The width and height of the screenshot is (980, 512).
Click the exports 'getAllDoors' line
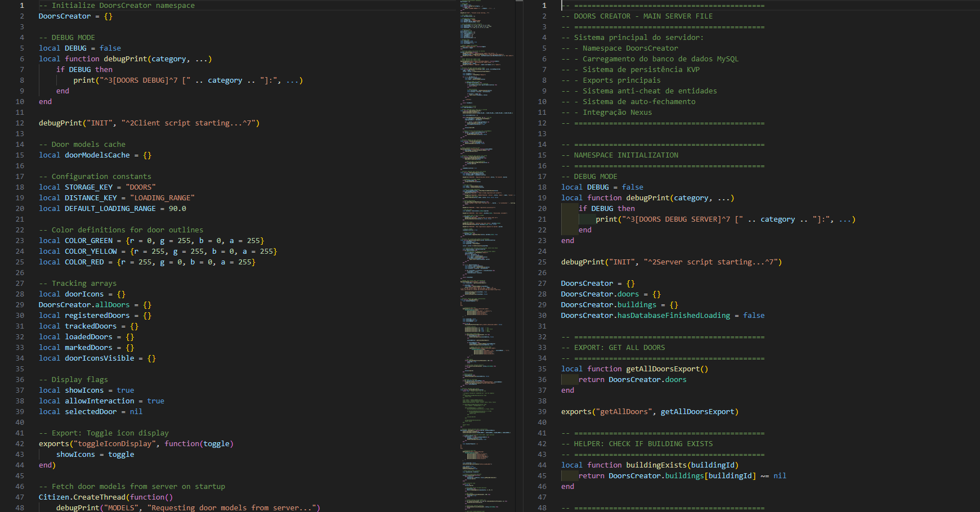click(650, 411)
